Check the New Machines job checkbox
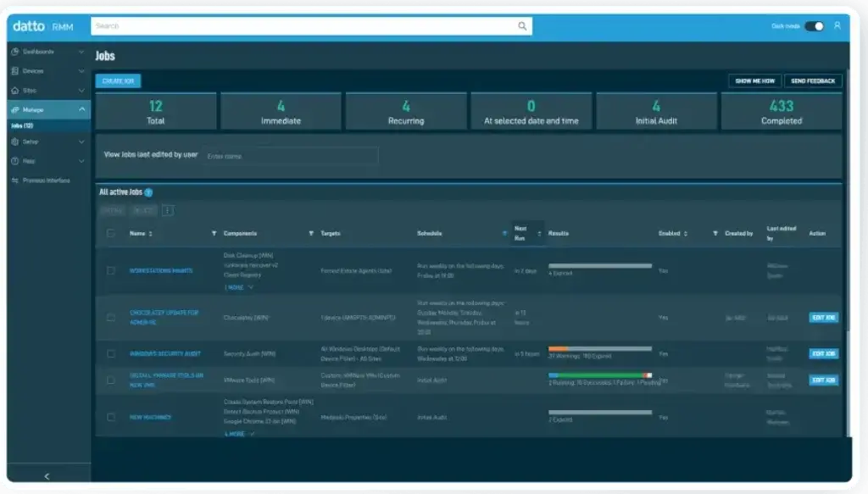Screen dimensions: 868x494 (x=111, y=417)
